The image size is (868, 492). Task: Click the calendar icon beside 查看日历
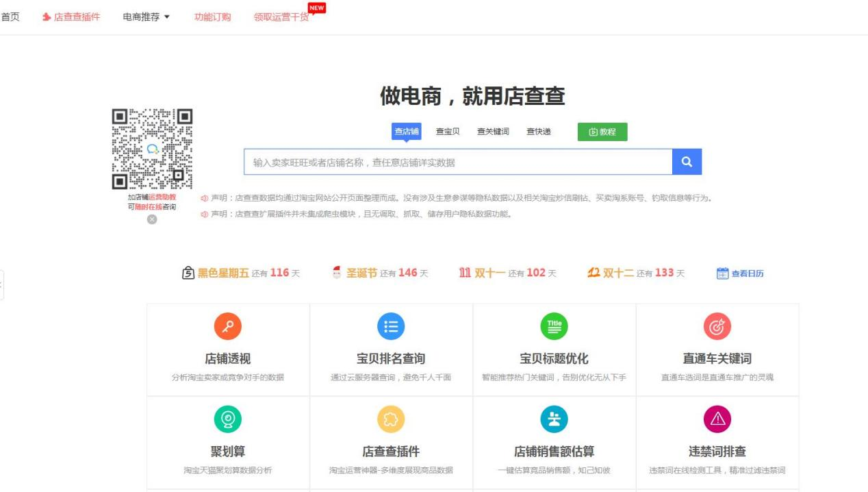pos(722,273)
